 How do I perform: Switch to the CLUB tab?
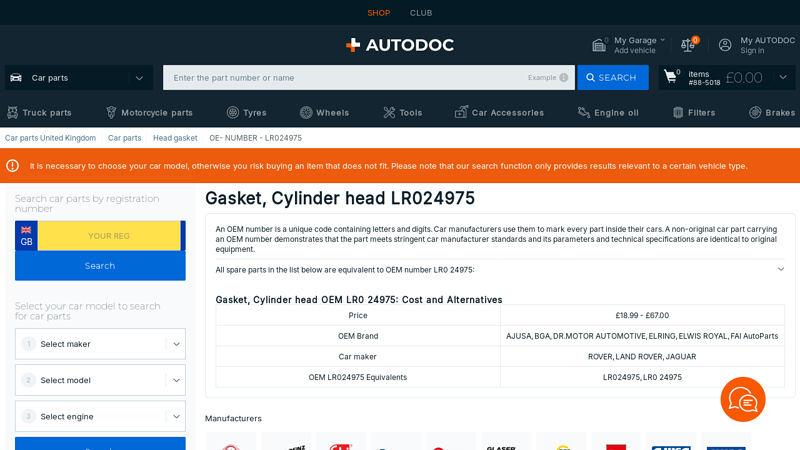click(421, 13)
